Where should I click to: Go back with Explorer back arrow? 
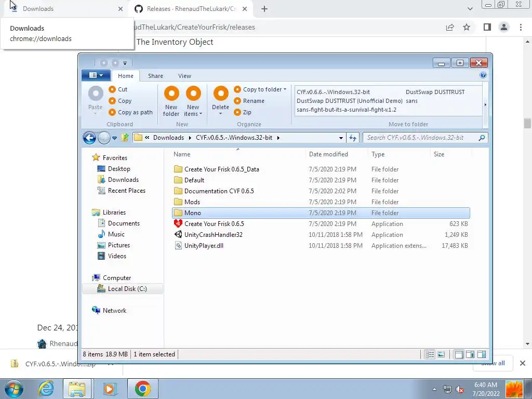(89, 138)
